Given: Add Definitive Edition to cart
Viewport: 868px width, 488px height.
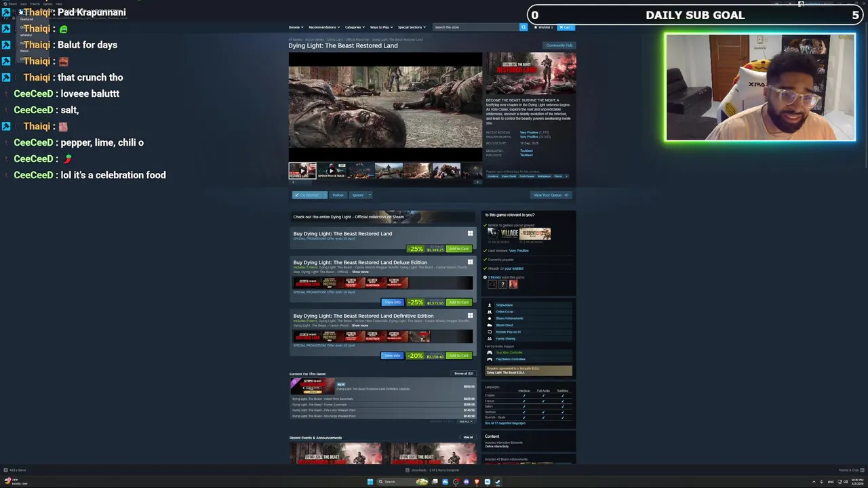Looking at the screenshot, I should click(459, 356).
